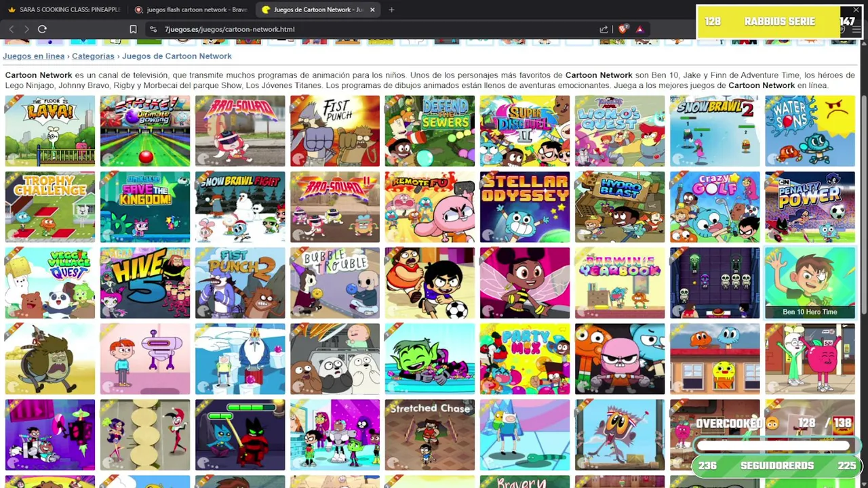Open the Stretched Chase game
Screen dimensions: 868x488
coord(430,434)
